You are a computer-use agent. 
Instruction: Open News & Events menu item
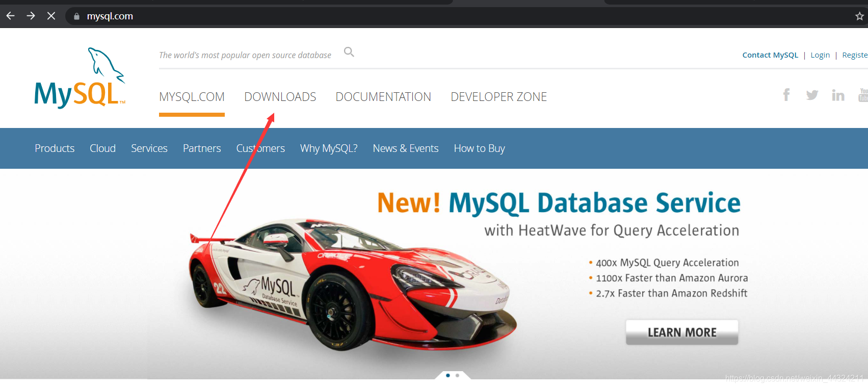(x=406, y=148)
